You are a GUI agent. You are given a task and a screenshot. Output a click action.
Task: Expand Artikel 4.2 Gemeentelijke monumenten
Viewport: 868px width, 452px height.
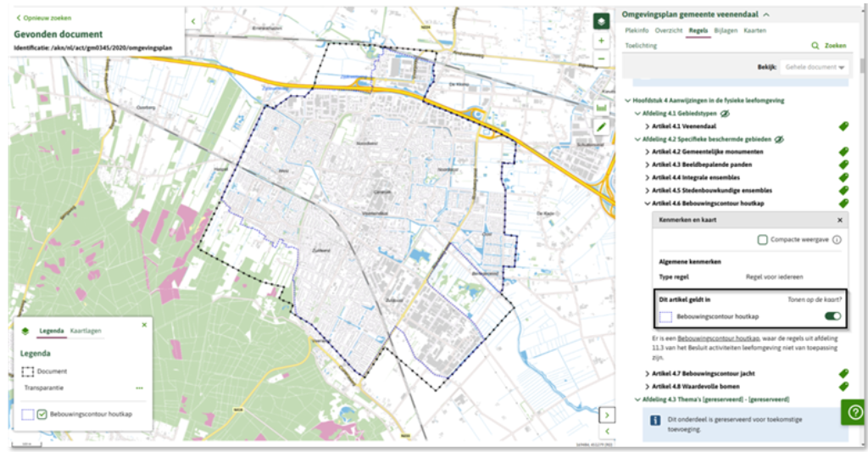tap(647, 152)
